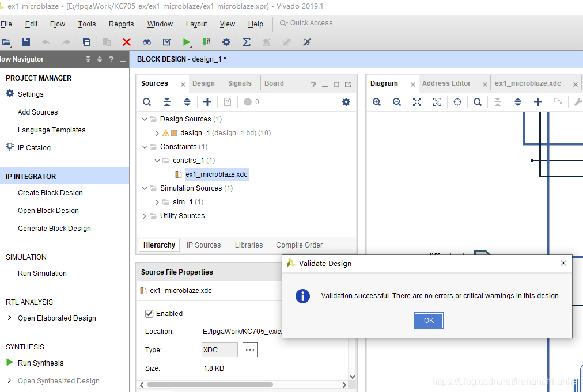583x392 pixels.
Task: Expand all in Sources panel
Action: point(187,102)
